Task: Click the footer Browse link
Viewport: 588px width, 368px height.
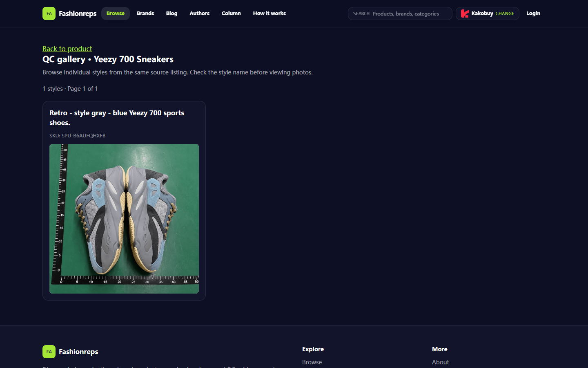Action: (312, 362)
